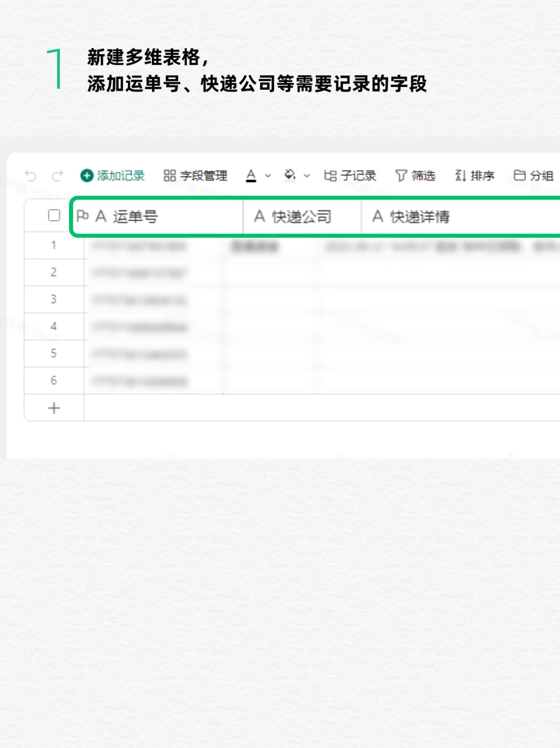The height and width of the screenshot is (748, 560).
Task: Open the font color dropdown arrow
Action: point(267,176)
